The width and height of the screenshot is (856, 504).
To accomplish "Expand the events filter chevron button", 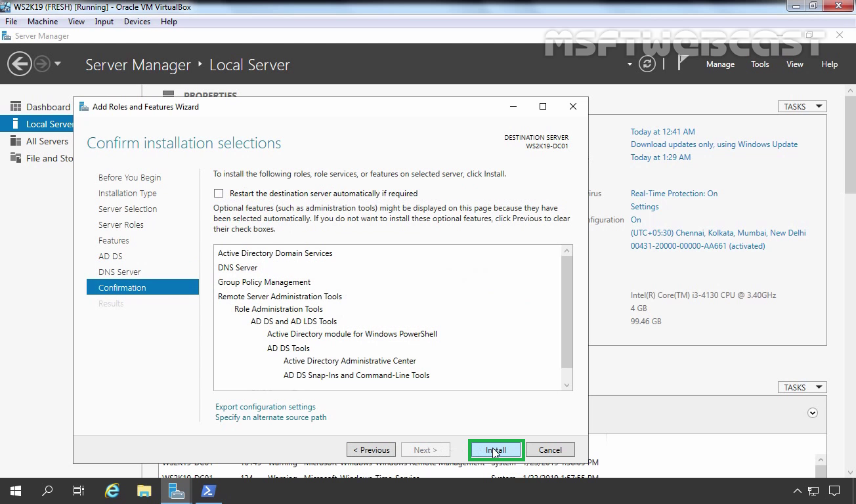I will coord(813,413).
